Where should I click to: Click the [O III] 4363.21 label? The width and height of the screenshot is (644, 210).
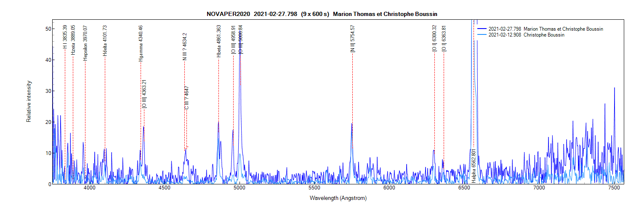[144, 94]
